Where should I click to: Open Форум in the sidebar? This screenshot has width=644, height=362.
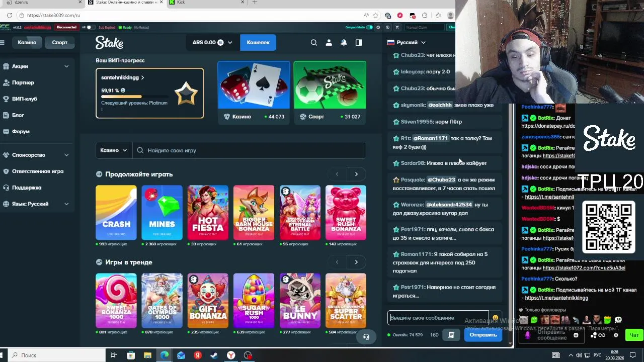click(x=21, y=132)
